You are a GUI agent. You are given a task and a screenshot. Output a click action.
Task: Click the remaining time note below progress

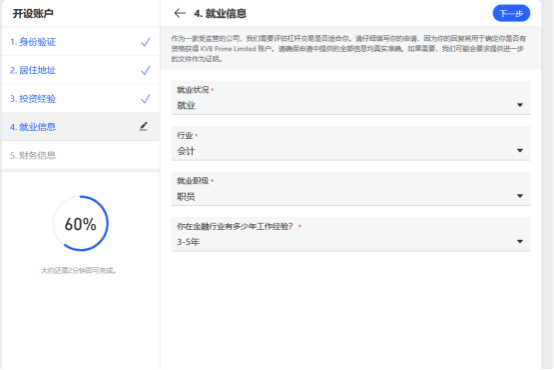tap(79, 271)
